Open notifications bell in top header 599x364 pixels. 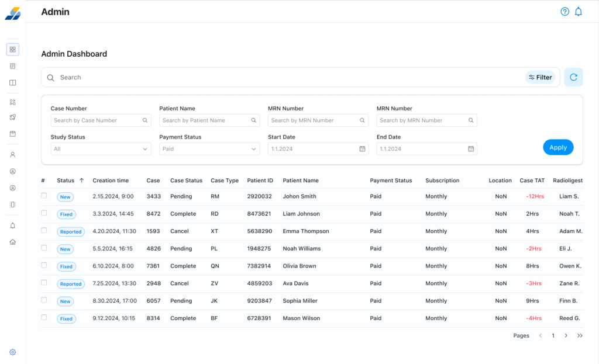[578, 12]
